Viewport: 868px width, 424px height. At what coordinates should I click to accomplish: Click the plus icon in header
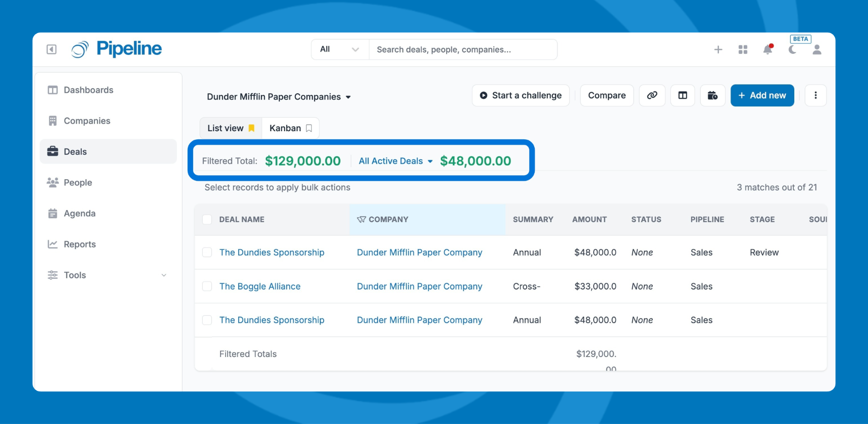[718, 49]
